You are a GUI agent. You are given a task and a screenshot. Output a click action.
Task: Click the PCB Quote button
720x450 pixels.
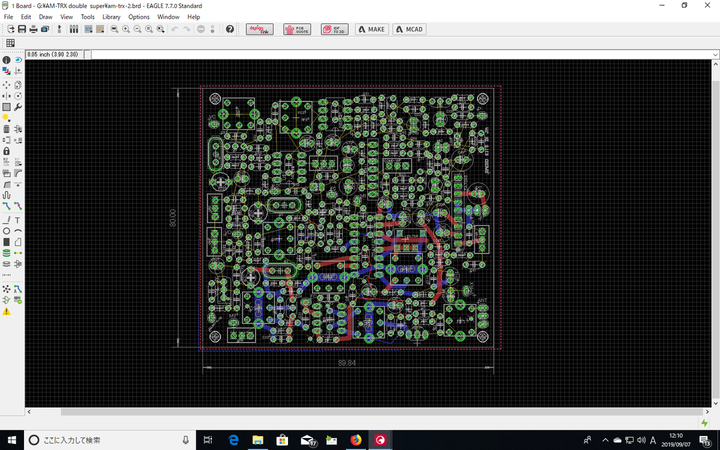297,29
